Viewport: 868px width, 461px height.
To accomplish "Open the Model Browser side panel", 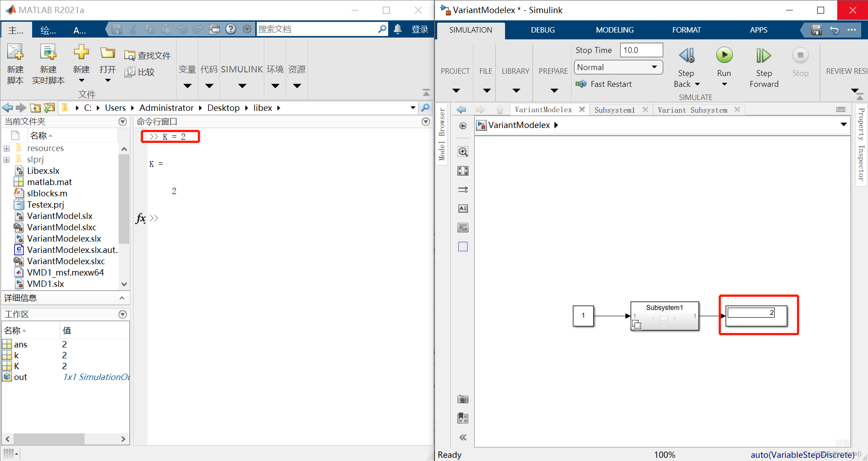I will tap(442, 134).
